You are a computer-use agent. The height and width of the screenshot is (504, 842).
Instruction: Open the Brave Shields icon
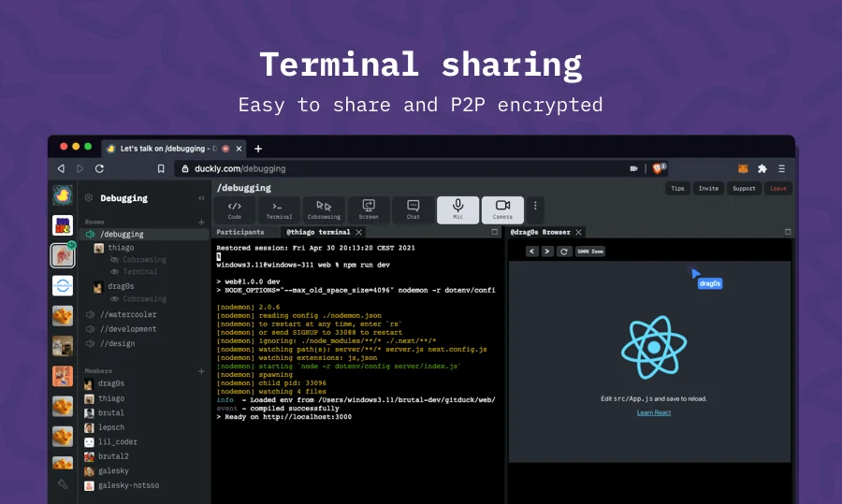click(x=659, y=168)
